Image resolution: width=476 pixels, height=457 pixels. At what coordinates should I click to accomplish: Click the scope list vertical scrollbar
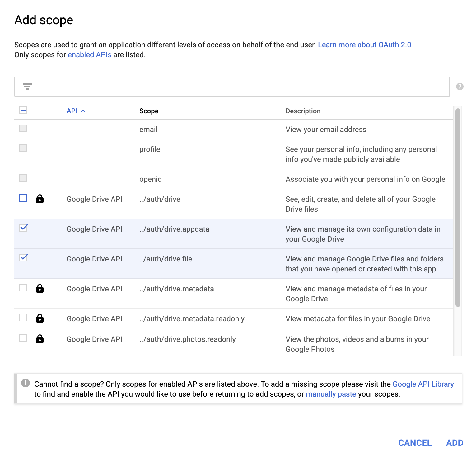click(458, 207)
